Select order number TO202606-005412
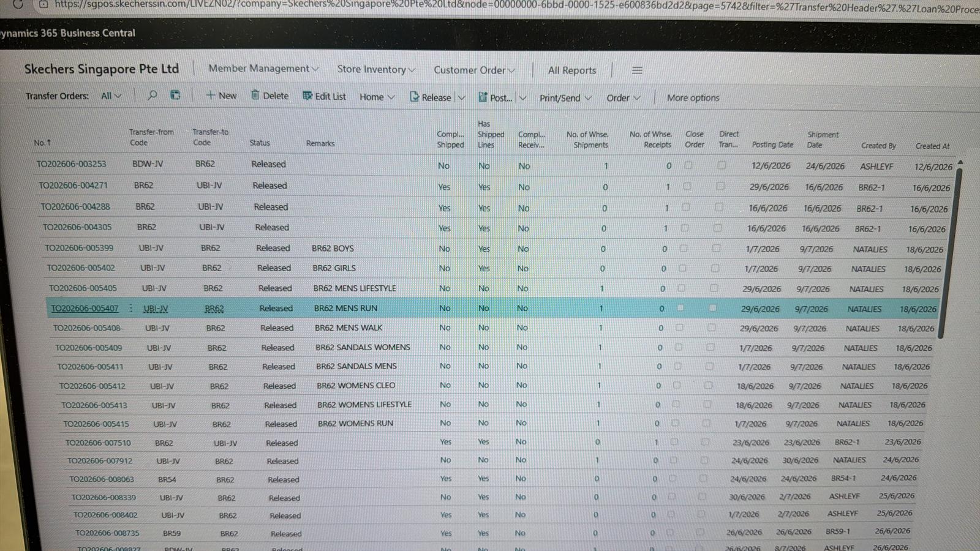The image size is (980, 551). click(x=92, y=386)
